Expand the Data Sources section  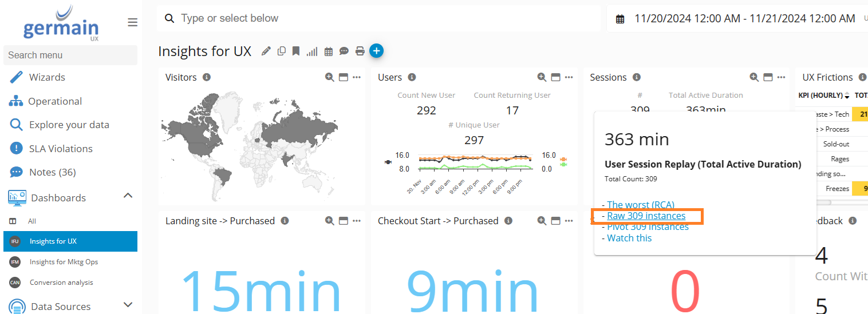pos(128,305)
